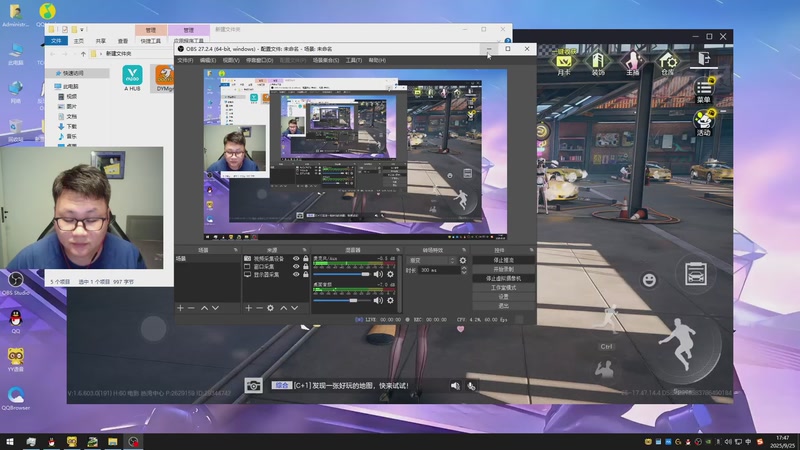800x450 pixels.
Task: Open Windows Start button on taskbar
Action: pos(10,442)
